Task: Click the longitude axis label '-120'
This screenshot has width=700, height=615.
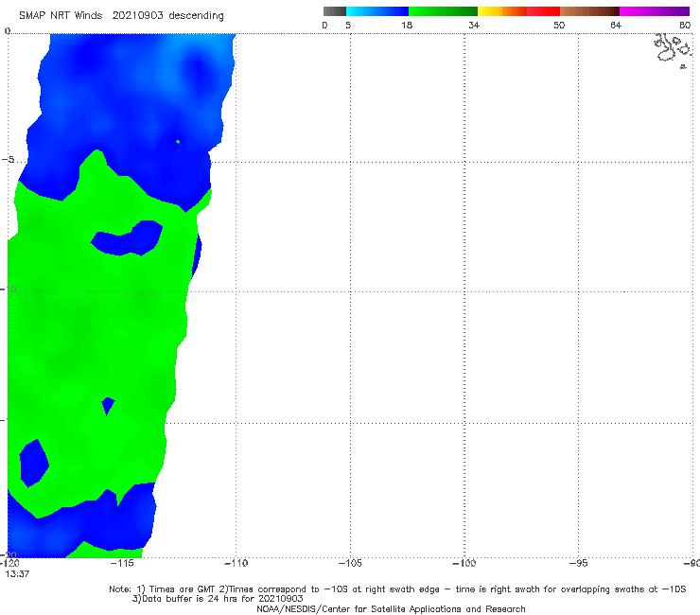Action: [9, 563]
